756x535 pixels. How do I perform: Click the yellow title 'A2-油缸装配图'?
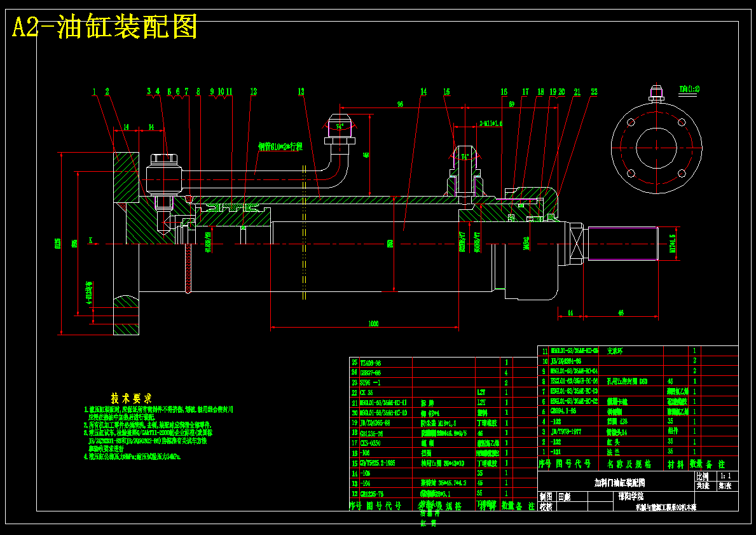pos(105,27)
